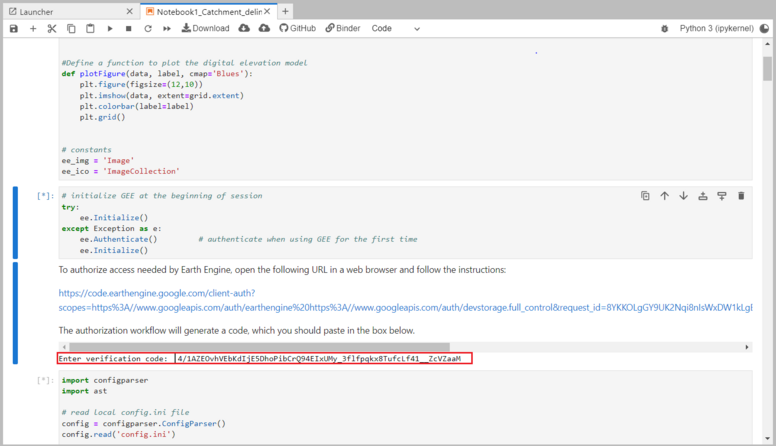This screenshot has width=776, height=446.
Task: Move the active cell up
Action: click(x=664, y=196)
